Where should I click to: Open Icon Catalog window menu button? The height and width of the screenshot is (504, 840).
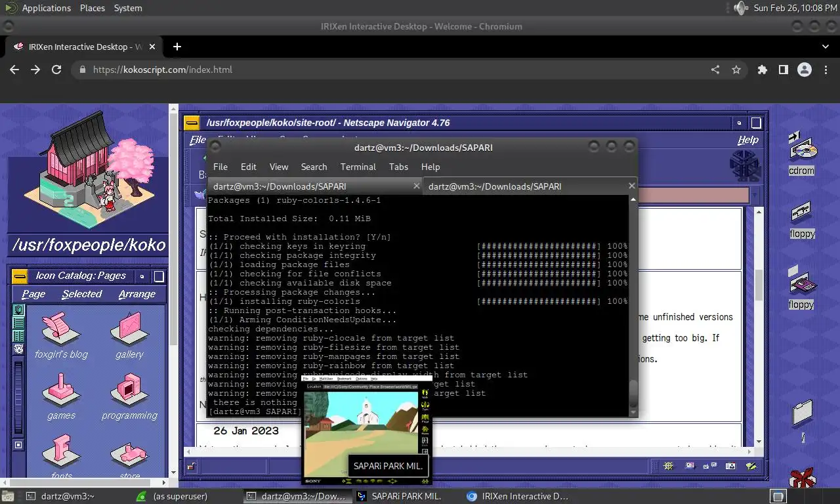[20, 276]
